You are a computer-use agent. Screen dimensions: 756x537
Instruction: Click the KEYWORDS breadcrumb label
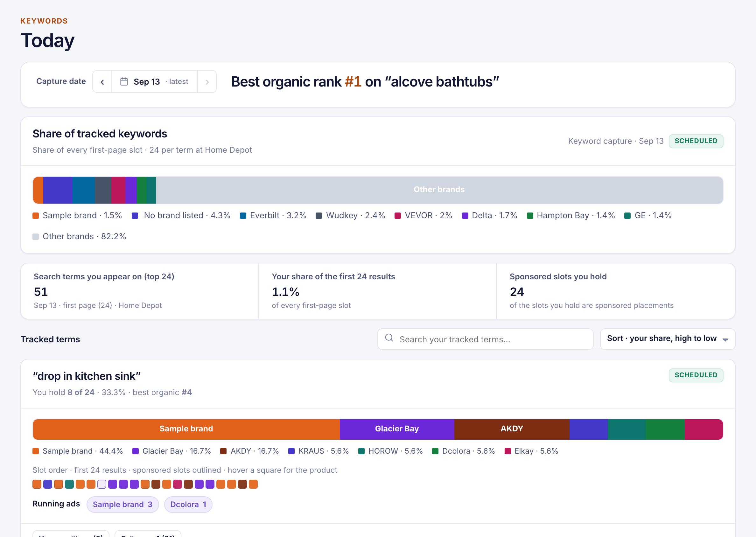pos(44,21)
